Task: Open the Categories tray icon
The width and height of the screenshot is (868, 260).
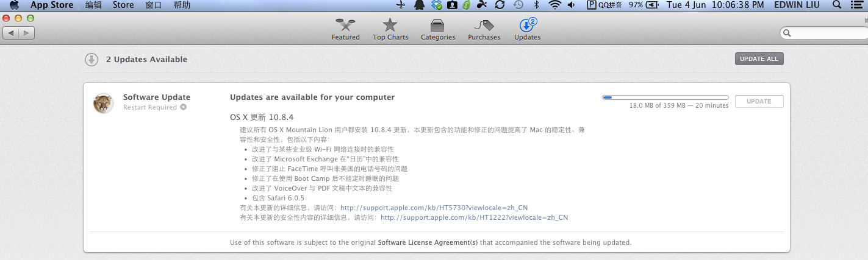Action: [x=437, y=25]
